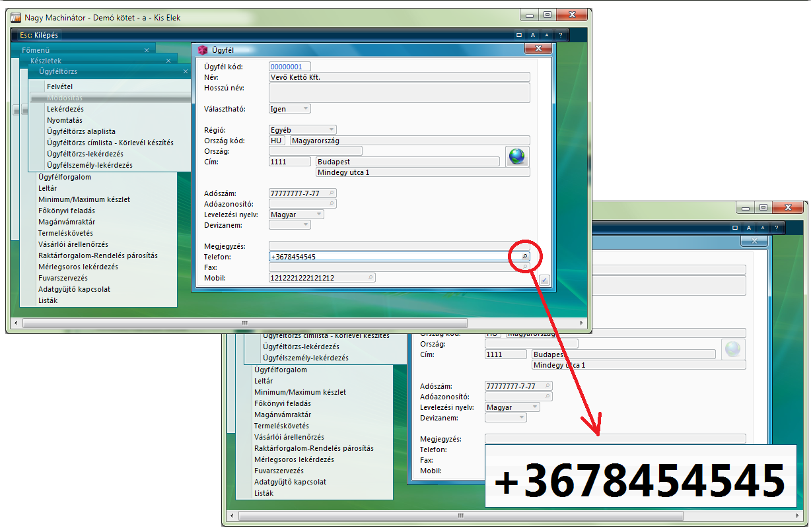This screenshot has width=811, height=532.
Task: Close the Készletek panel with its X
Action: (x=167, y=61)
